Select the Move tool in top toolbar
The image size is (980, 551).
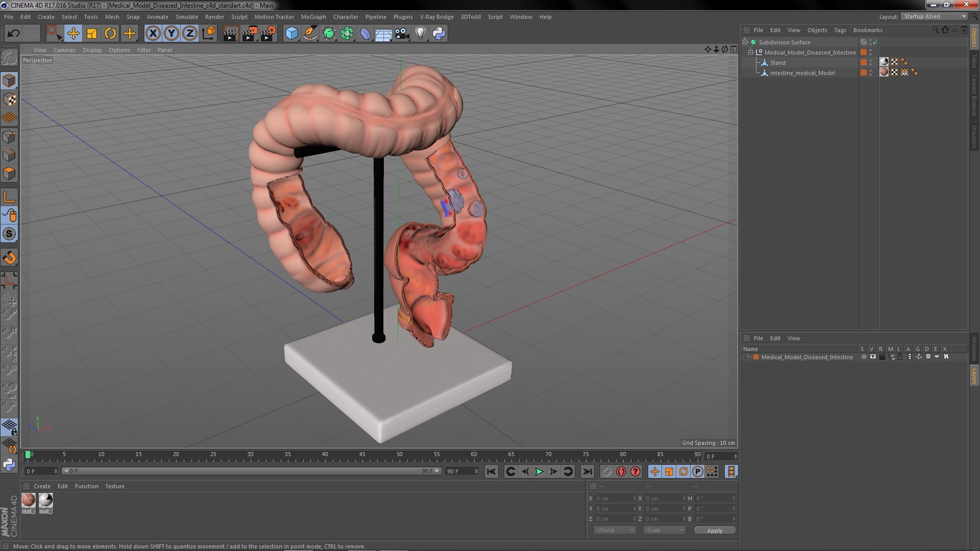tap(73, 34)
